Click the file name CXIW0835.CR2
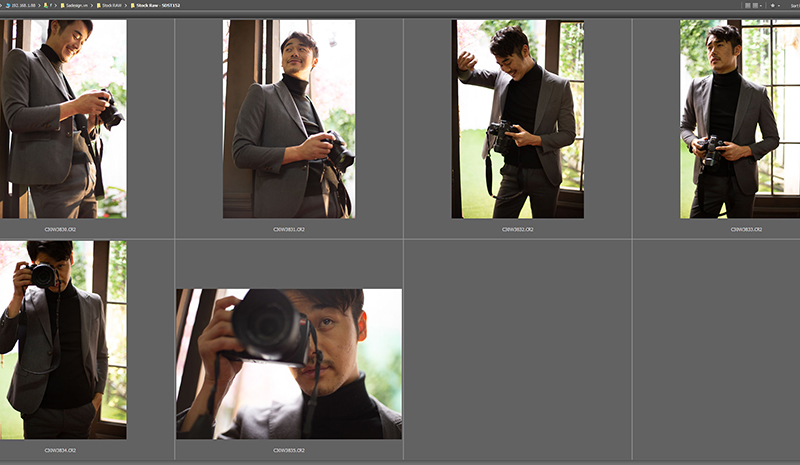Viewport: 800px width, 465px height. (x=289, y=451)
